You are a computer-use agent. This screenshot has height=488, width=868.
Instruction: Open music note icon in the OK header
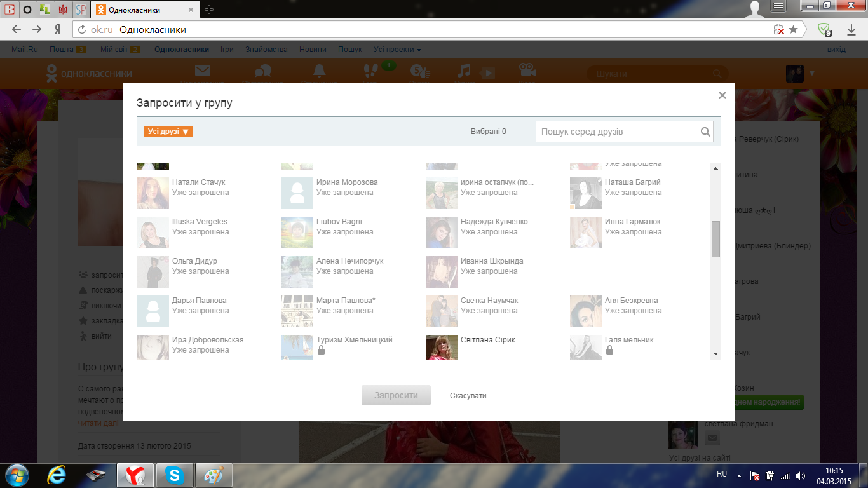465,71
